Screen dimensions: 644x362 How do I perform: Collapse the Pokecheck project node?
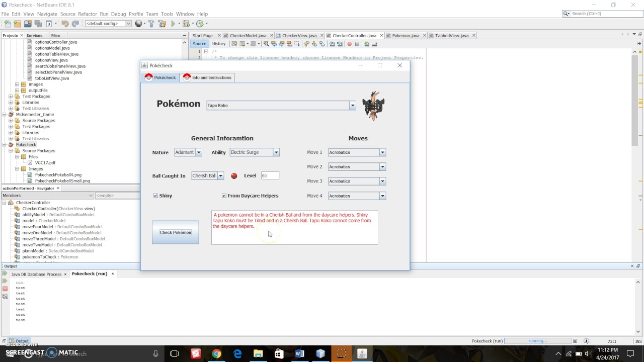(4, 145)
